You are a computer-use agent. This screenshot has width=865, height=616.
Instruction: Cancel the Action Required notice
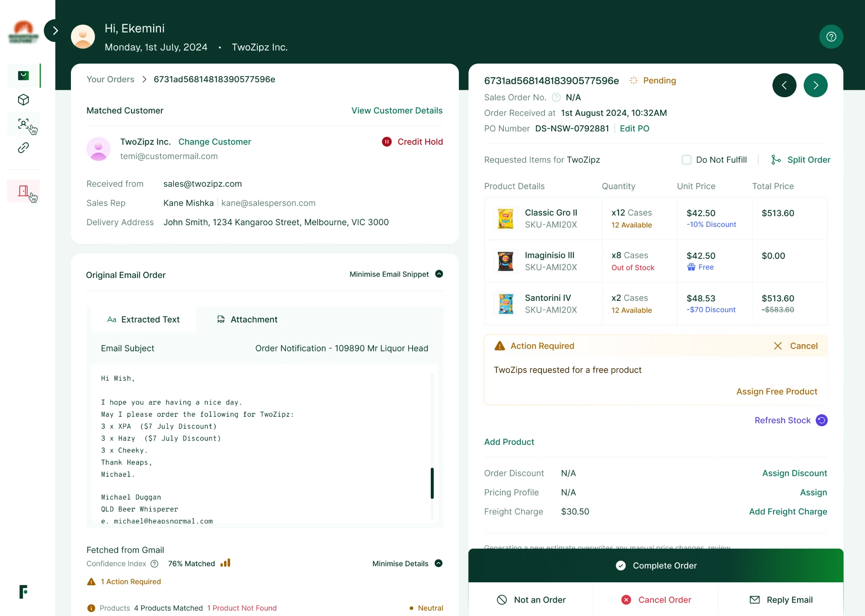pyautogui.click(x=796, y=346)
